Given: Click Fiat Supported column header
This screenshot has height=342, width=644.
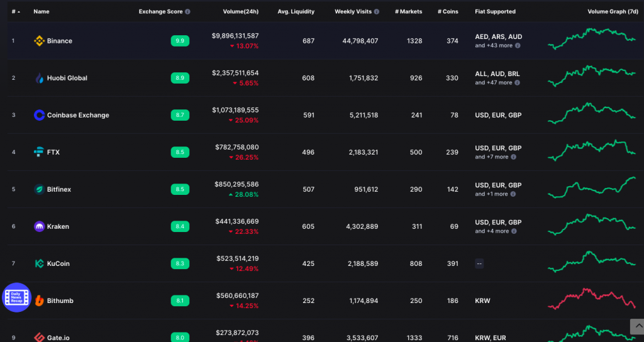Looking at the screenshot, I should [x=496, y=11].
